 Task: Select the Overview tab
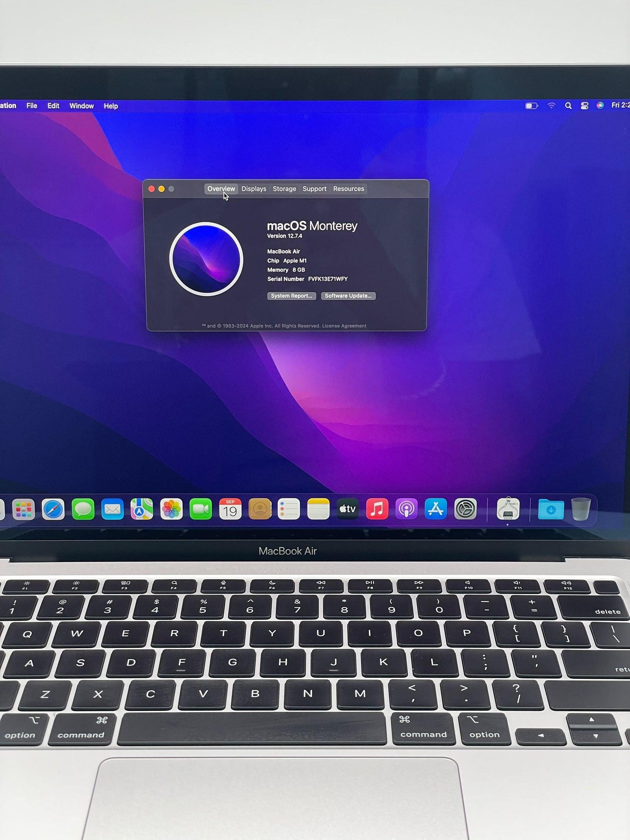tap(221, 189)
